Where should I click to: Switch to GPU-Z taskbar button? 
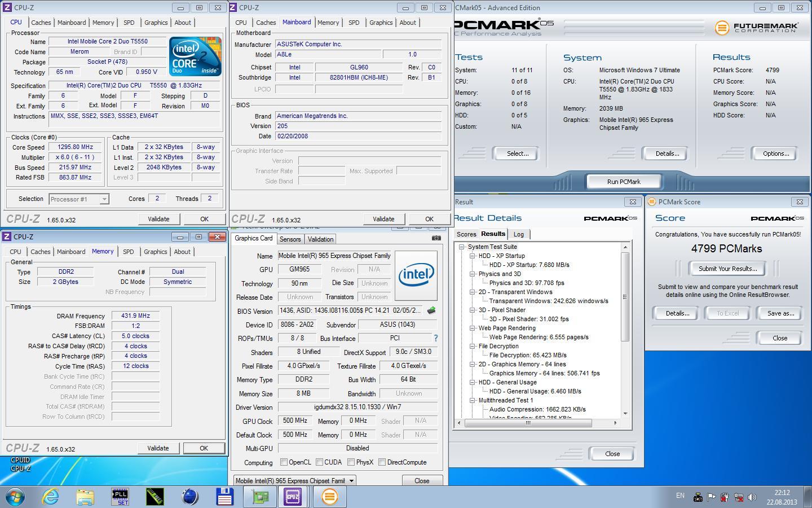(260, 497)
